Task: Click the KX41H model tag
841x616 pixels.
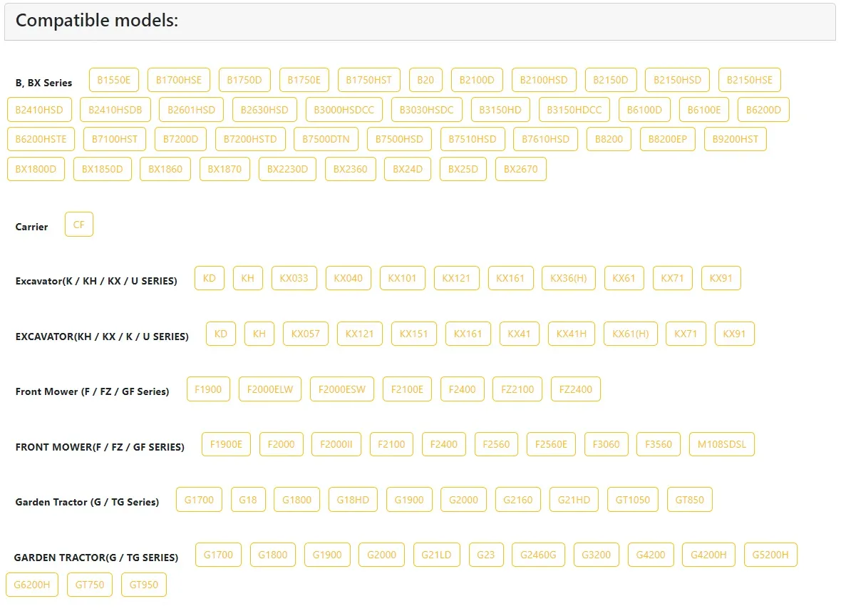Action: pyautogui.click(x=571, y=334)
